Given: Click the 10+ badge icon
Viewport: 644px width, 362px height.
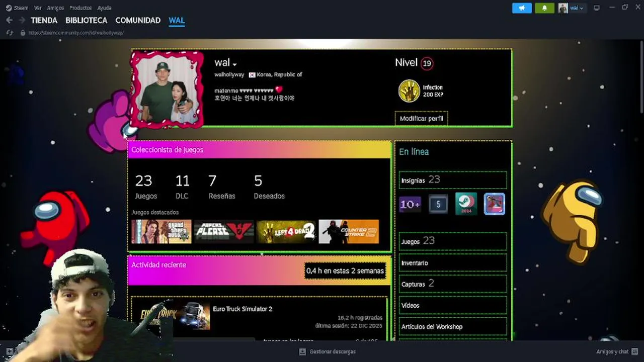Looking at the screenshot, I should click(x=410, y=204).
